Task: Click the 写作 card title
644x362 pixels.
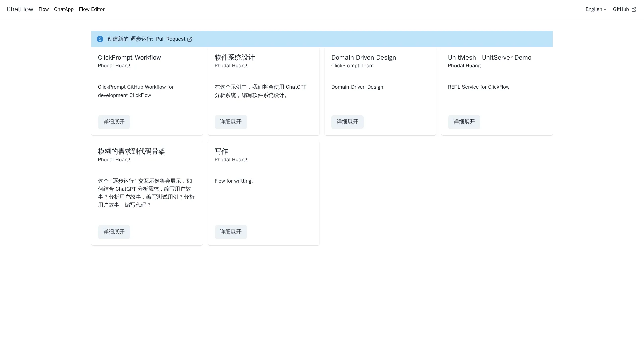Action: coord(221,152)
